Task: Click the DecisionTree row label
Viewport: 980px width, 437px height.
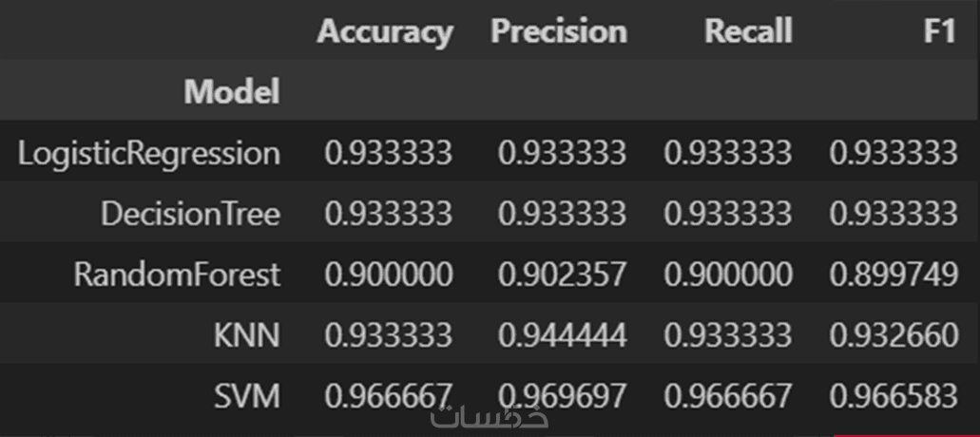Action: click(190, 214)
